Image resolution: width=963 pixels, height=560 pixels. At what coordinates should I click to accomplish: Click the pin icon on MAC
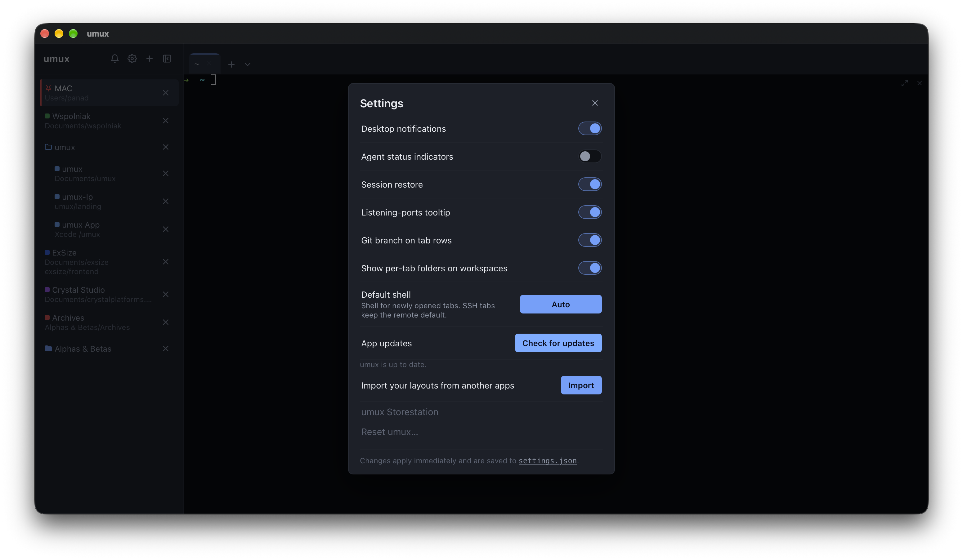coord(48,88)
